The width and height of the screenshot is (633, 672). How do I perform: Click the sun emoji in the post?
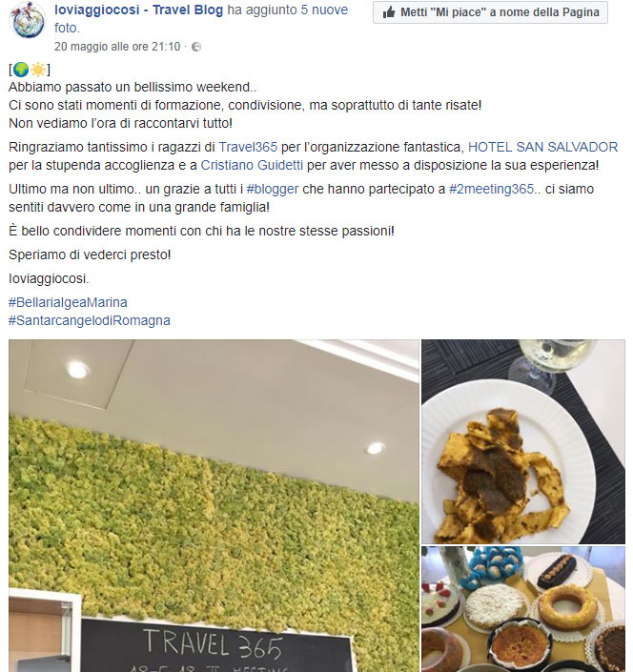click(38, 69)
